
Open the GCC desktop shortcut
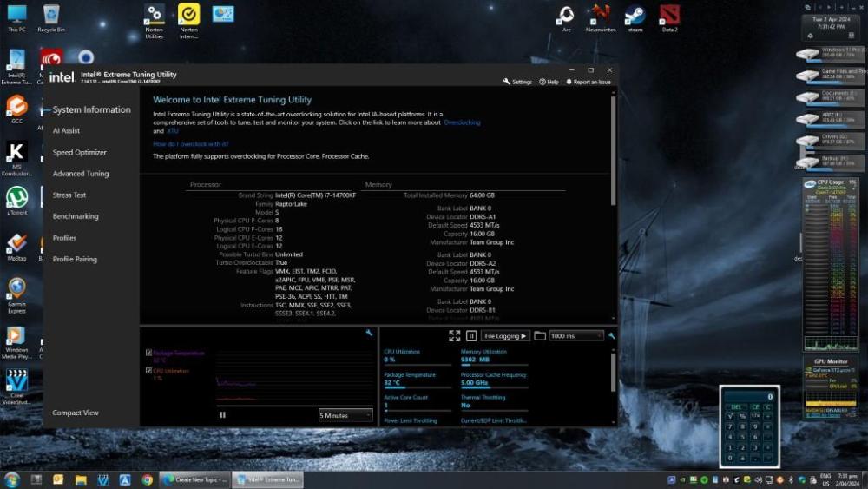(x=16, y=109)
